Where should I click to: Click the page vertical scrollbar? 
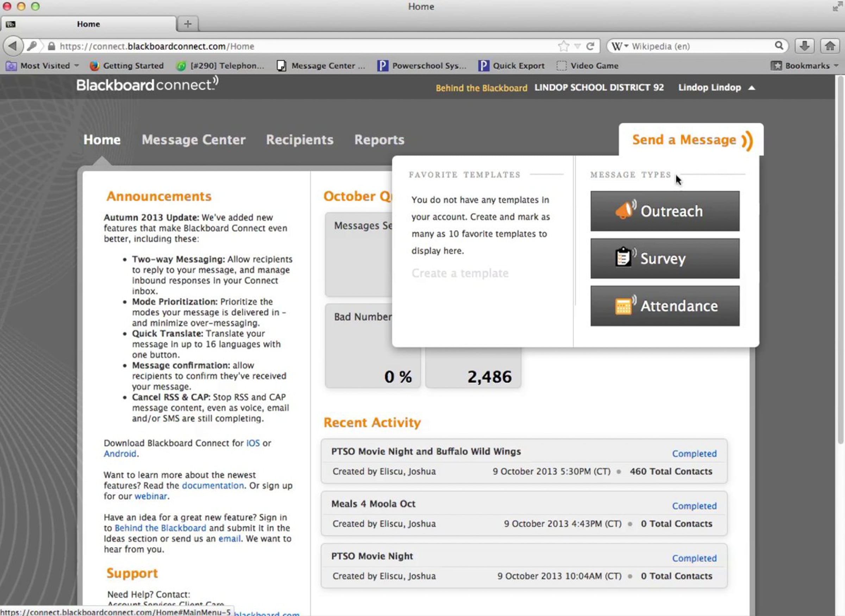click(840, 260)
